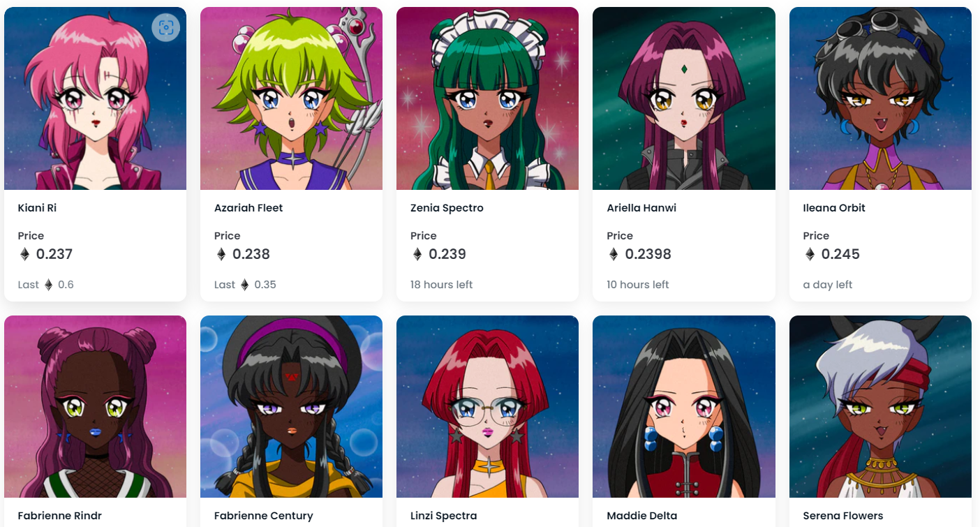View the Ileana Orbit character artwork
Screen dimensions: 980x527
click(x=880, y=98)
